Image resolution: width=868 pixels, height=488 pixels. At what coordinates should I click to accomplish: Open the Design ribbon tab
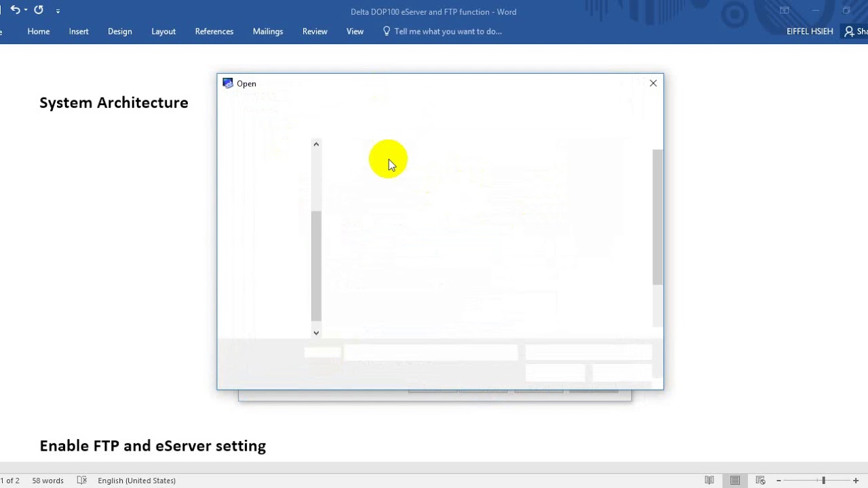[120, 31]
